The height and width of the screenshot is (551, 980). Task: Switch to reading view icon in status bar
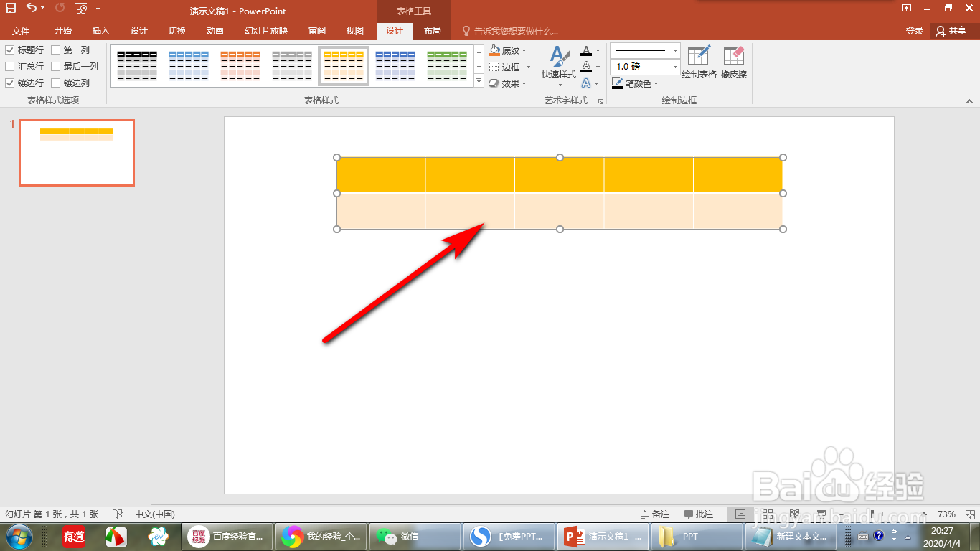click(x=793, y=514)
